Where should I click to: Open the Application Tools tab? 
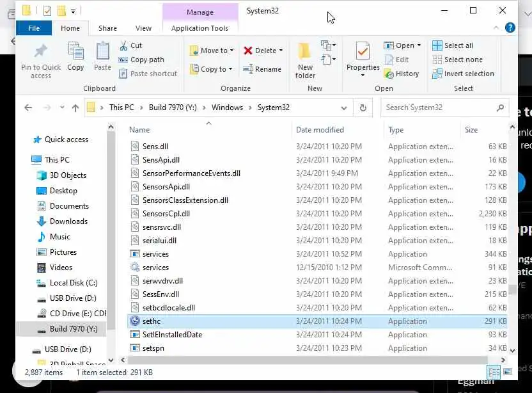point(200,28)
